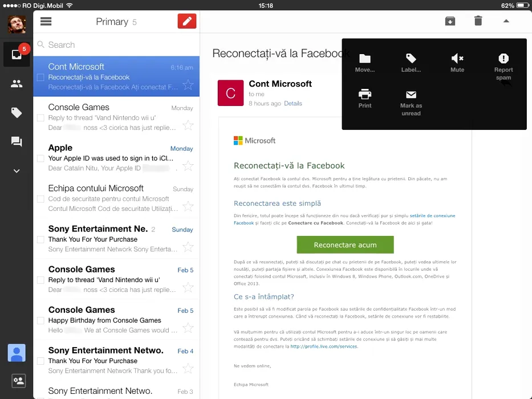The image size is (532, 399).
Task: Archive the open email
Action: point(450,21)
